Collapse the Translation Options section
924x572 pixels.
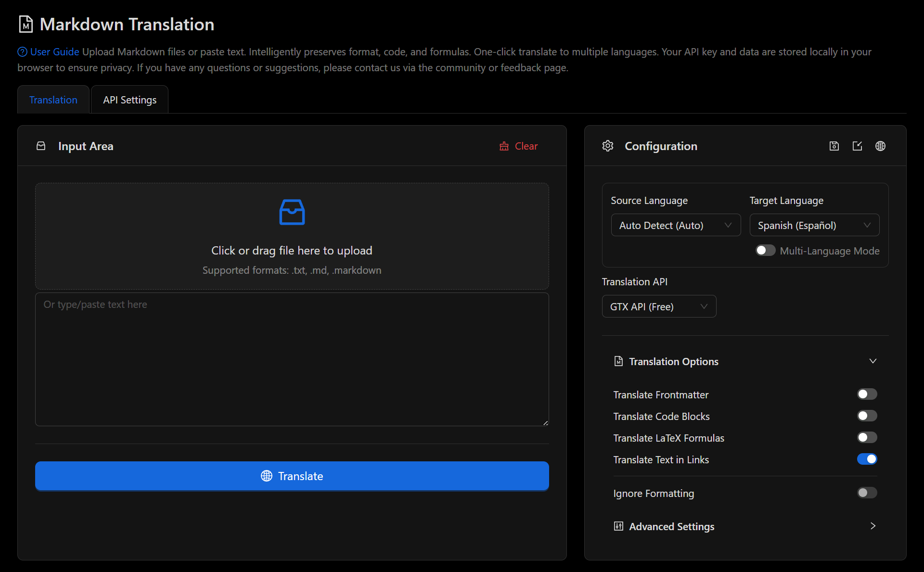(x=873, y=361)
